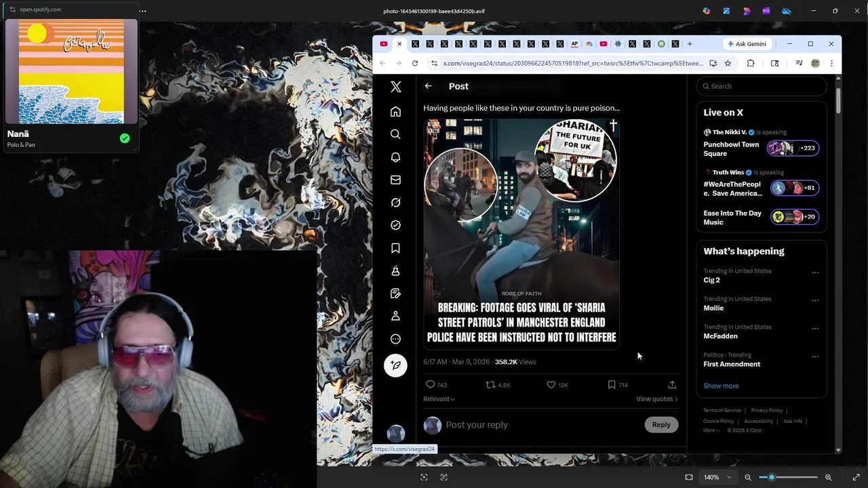Click Ask Gemini button
The width and height of the screenshot is (868, 488).
coord(747,44)
